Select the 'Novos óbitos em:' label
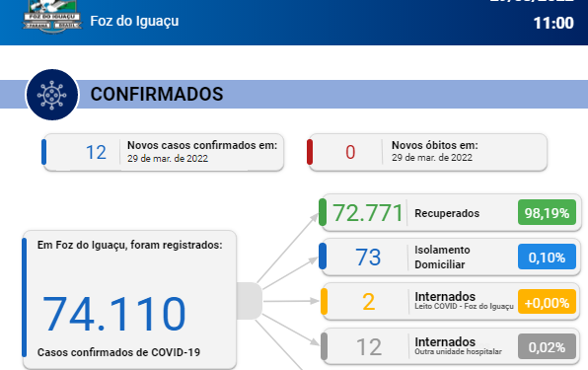The height and width of the screenshot is (370, 588). pyautogui.click(x=435, y=145)
